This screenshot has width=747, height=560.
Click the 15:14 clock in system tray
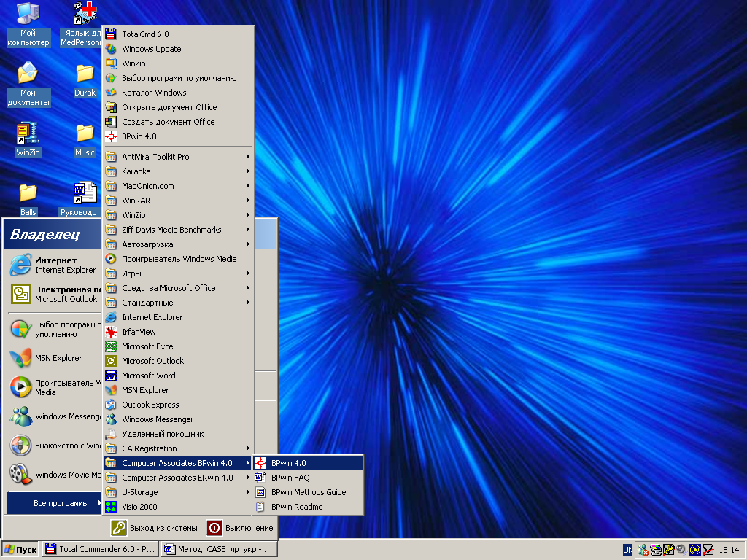729,550
